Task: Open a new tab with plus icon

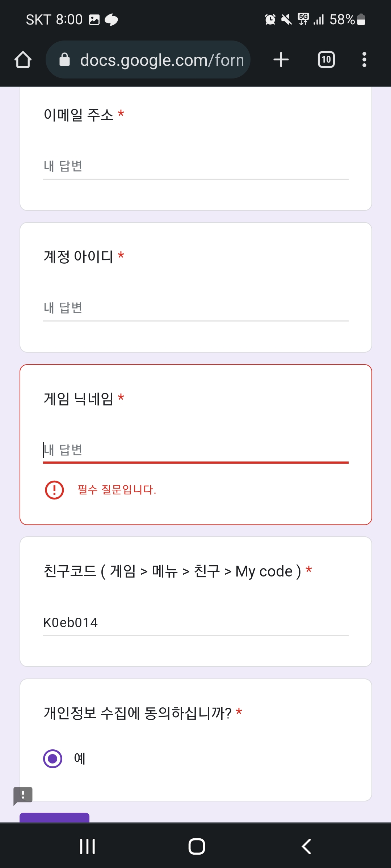Action: [x=281, y=60]
